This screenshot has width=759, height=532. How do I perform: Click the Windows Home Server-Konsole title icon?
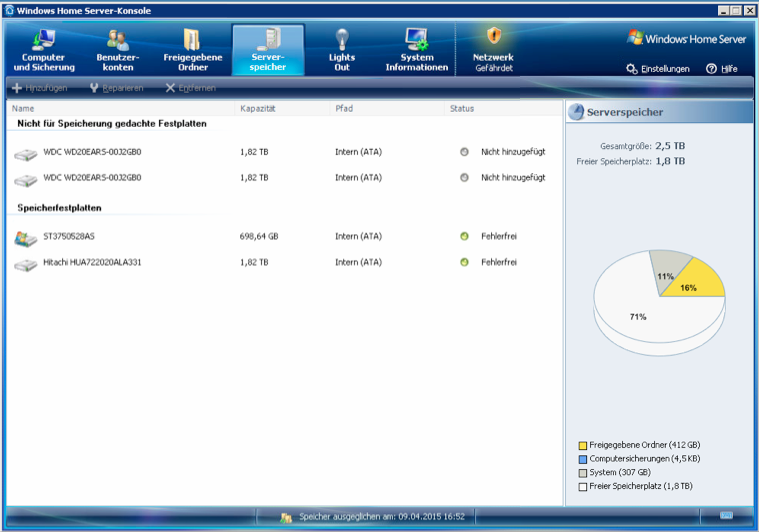click(x=9, y=10)
